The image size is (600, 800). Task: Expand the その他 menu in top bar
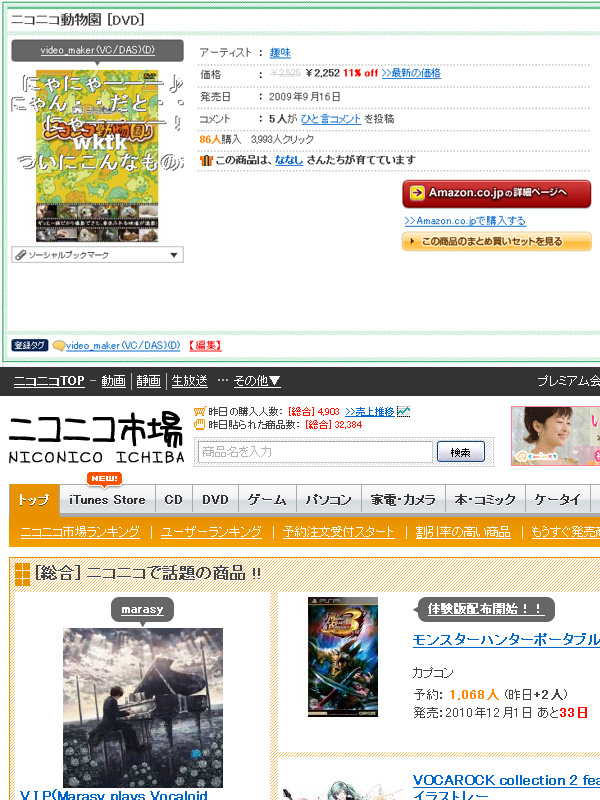pos(257,381)
